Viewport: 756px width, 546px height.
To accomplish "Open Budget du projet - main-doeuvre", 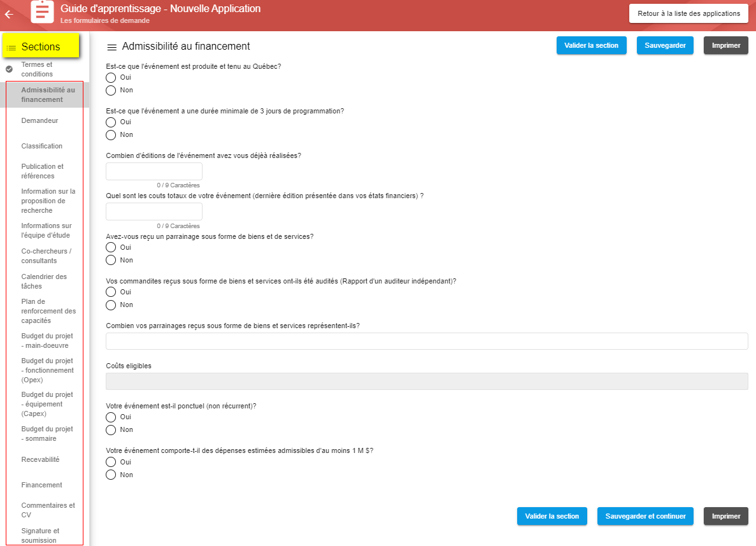I will [47, 340].
